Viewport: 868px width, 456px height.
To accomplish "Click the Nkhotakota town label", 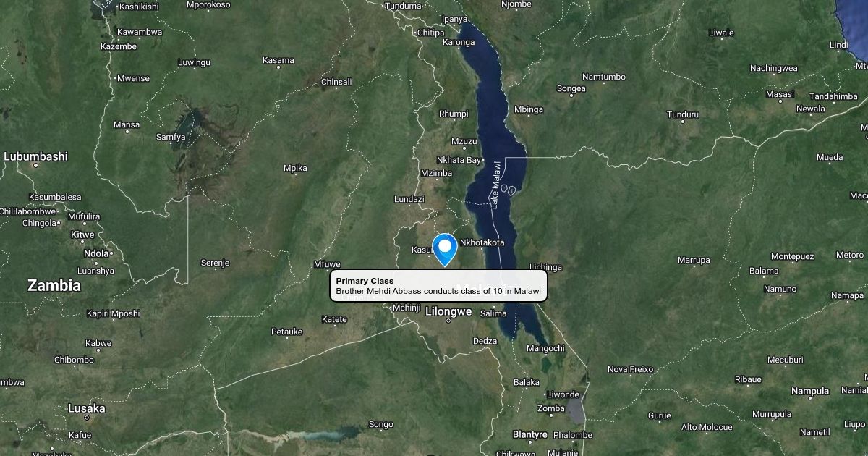I will point(482,242).
